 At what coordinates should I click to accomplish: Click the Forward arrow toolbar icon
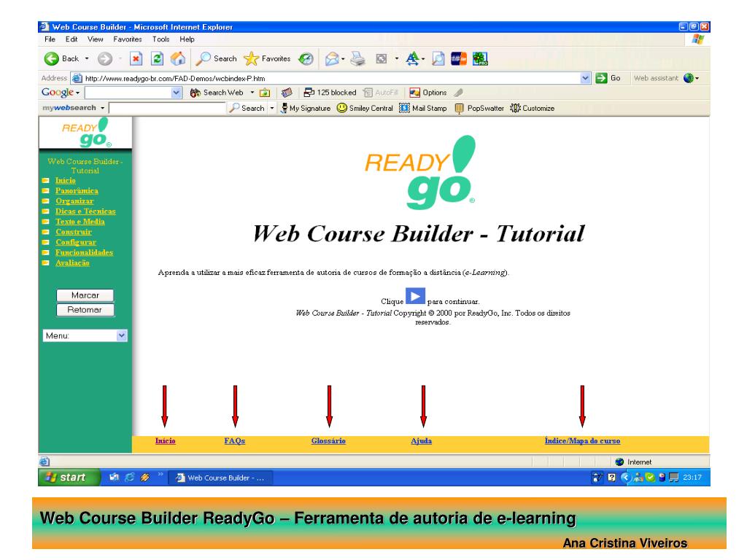coord(105,58)
